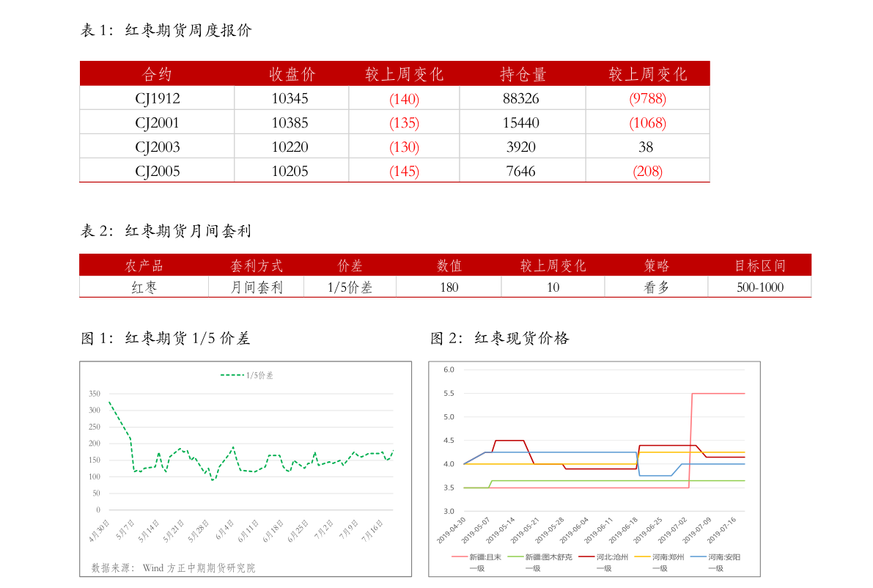Click the 数据来源 Wind source note
Screen dimensions: 873x588
(173, 568)
